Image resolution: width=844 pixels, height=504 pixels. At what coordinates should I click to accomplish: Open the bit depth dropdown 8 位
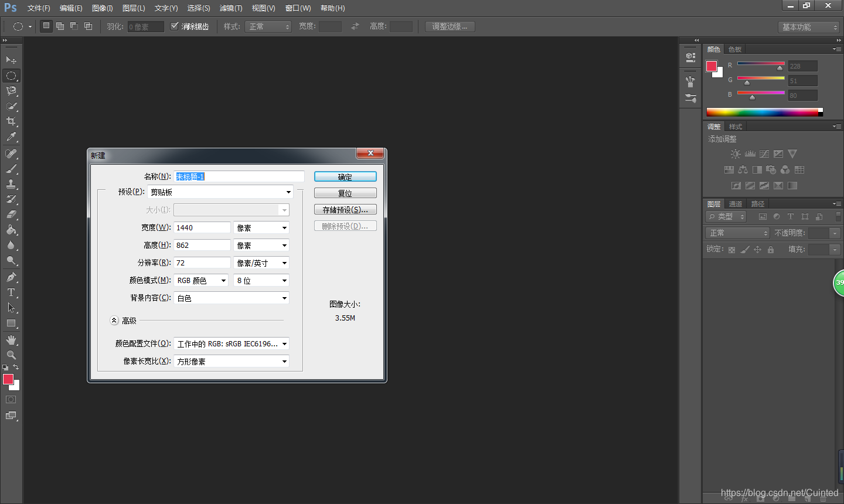(261, 281)
